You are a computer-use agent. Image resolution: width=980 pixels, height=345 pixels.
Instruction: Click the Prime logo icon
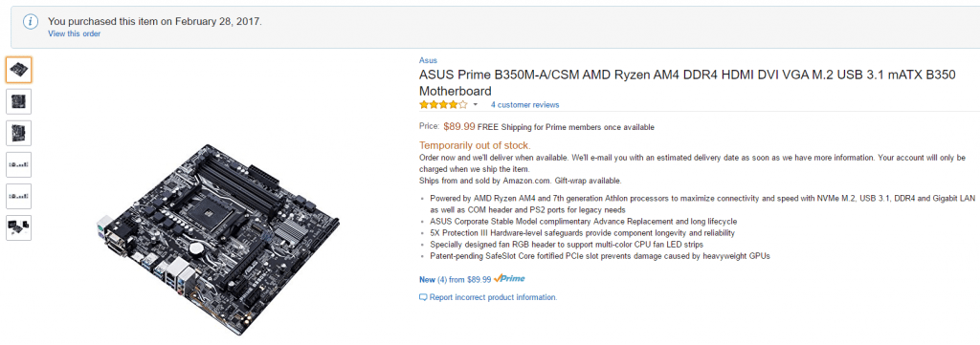(509, 278)
